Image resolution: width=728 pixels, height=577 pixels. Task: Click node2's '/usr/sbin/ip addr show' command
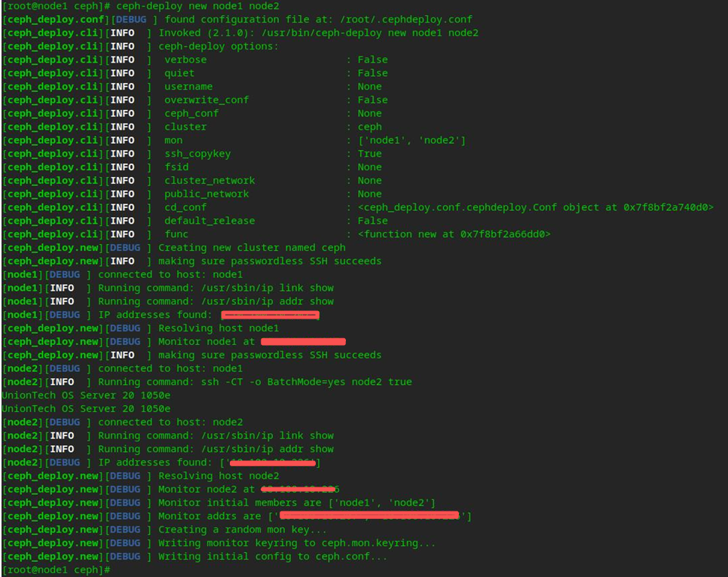click(268, 450)
